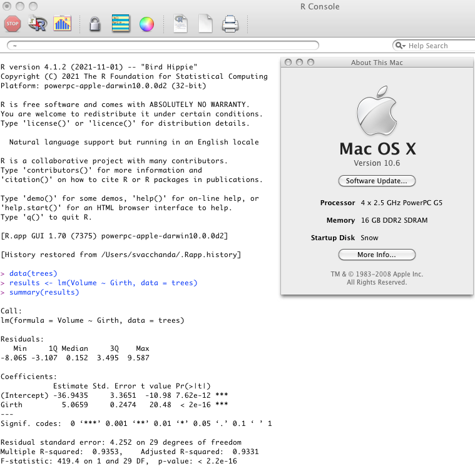475x476 pixels.
Task: Click the Startup Disk value 'Snow'
Action: tap(369, 238)
